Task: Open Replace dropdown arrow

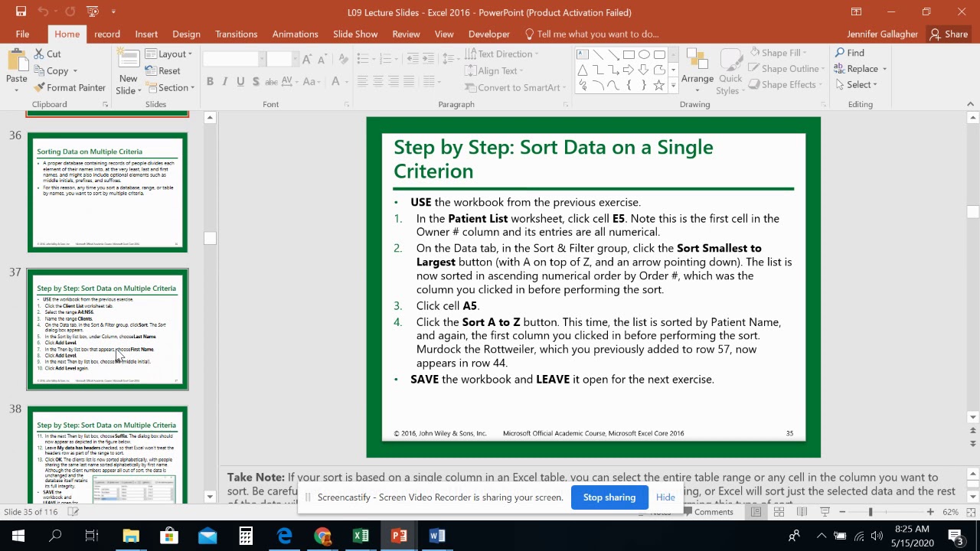Action: 884,69
